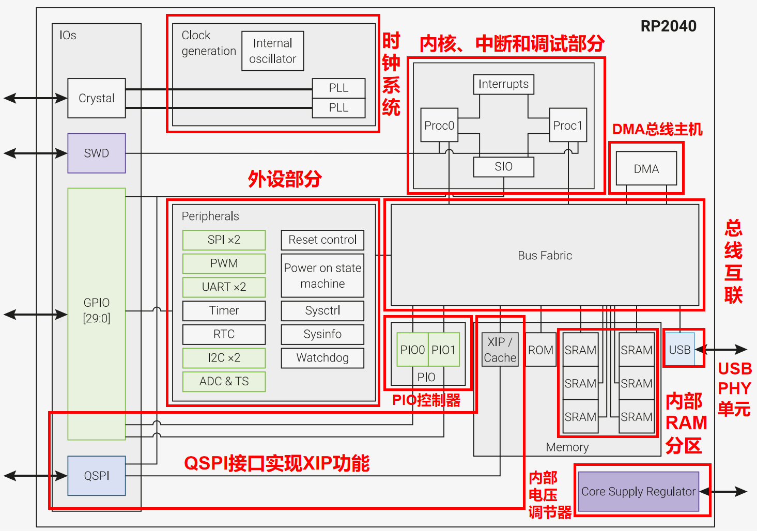Click the SPI ×2 peripheral box
The image size is (757, 532).
tap(224, 240)
